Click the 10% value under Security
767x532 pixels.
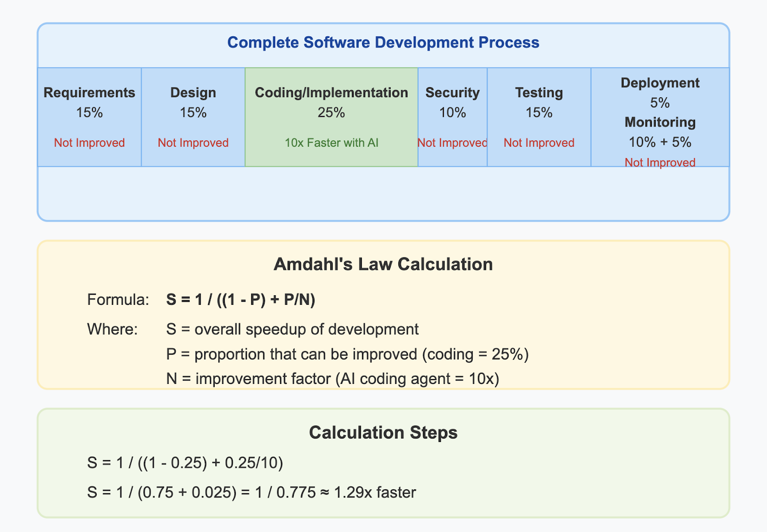point(453,113)
